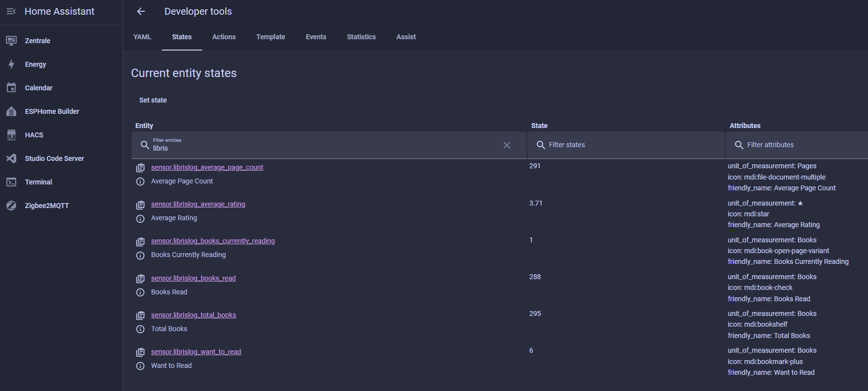Click the state value 3.71
This screenshot has height=391, width=868.
pos(536,203)
